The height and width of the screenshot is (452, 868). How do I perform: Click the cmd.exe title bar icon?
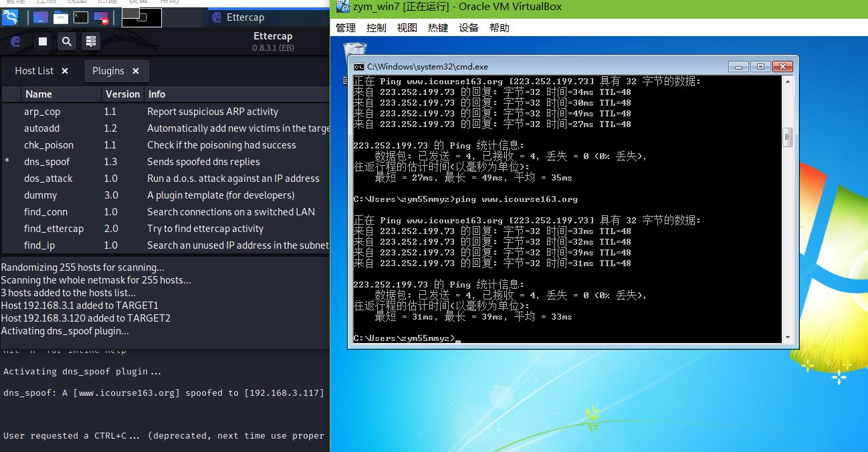pos(359,66)
